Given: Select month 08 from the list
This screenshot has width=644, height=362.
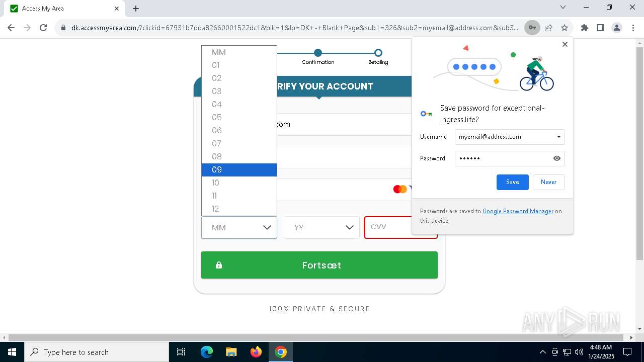Looking at the screenshot, I should pyautogui.click(x=239, y=157).
